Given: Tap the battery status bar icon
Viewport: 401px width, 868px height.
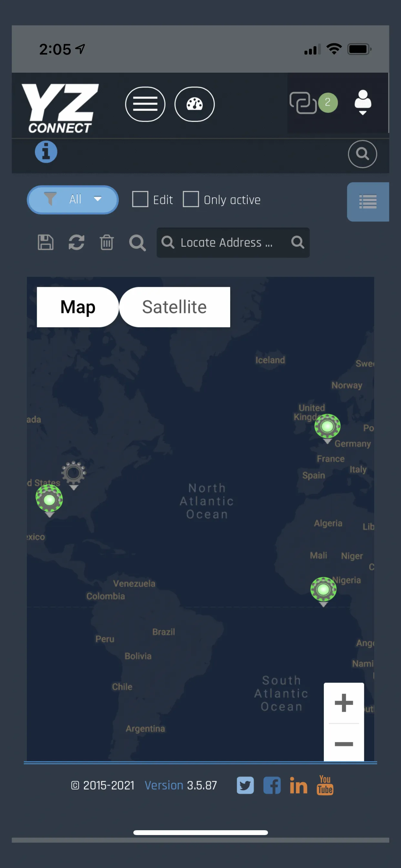Looking at the screenshot, I should click(360, 49).
